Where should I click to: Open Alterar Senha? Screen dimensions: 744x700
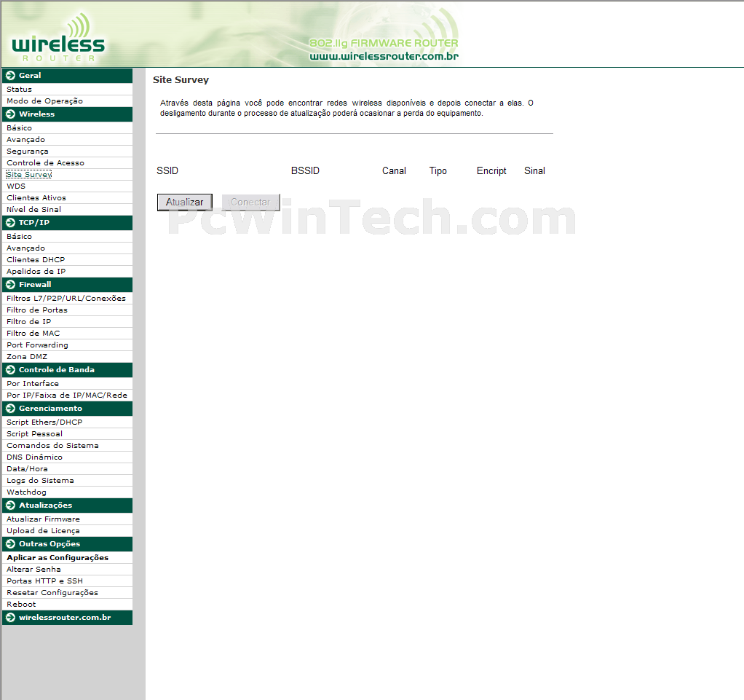click(x=33, y=570)
